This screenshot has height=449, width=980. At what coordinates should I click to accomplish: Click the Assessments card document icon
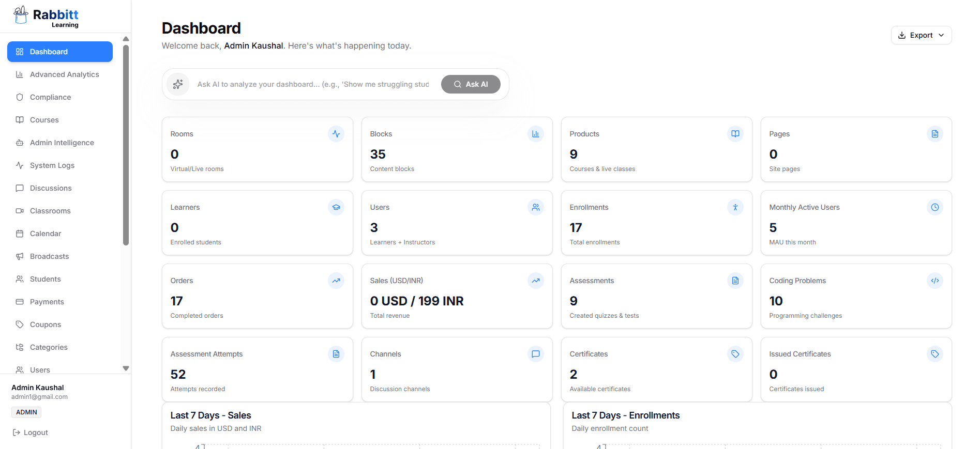click(x=735, y=281)
